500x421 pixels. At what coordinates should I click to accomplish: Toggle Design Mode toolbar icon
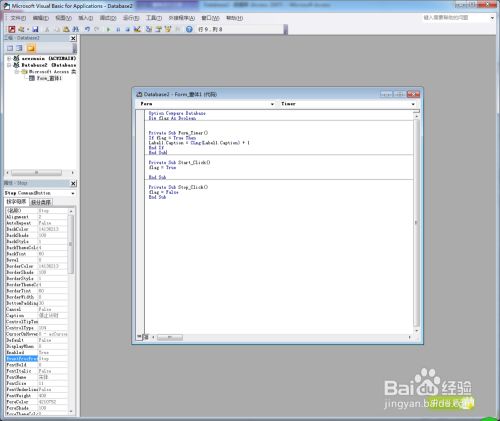point(137,29)
